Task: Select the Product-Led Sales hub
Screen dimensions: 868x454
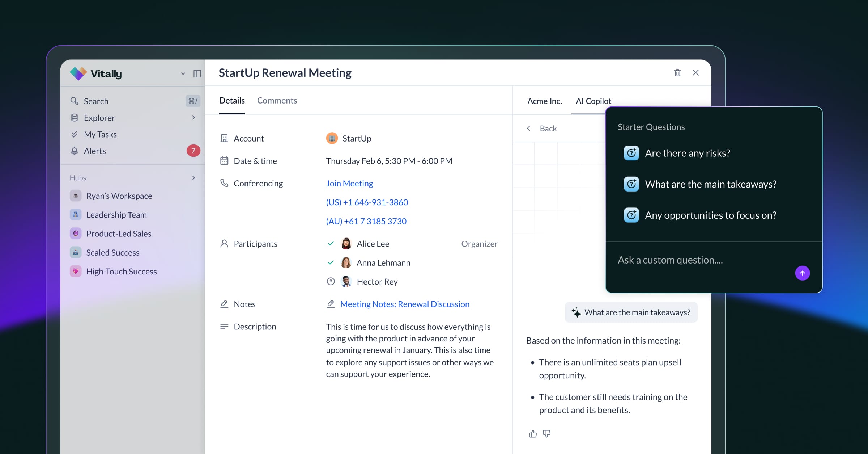Action: (118, 234)
